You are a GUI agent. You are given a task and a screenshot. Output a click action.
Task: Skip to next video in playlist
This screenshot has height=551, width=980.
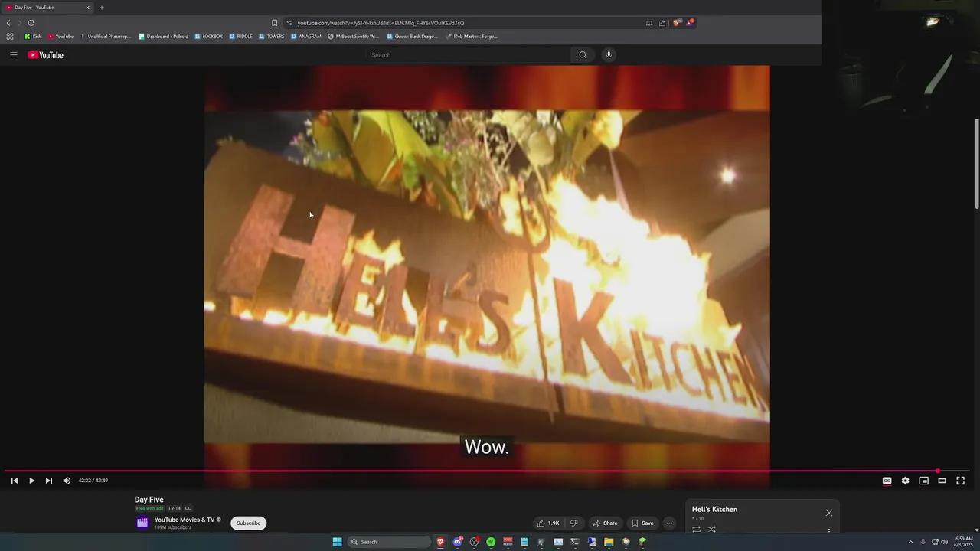[x=49, y=481]
